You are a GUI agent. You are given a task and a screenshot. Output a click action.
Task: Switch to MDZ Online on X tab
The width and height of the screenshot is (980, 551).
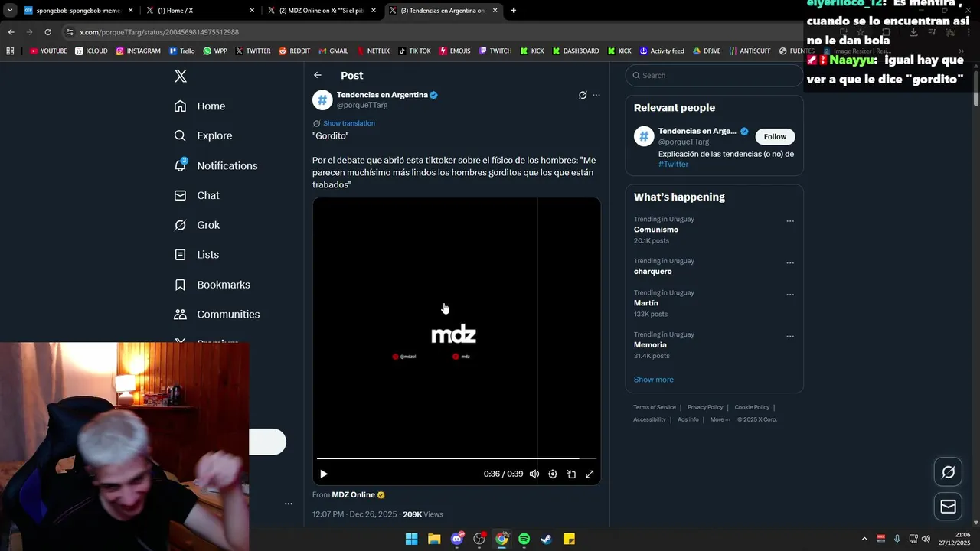(320, 11)
